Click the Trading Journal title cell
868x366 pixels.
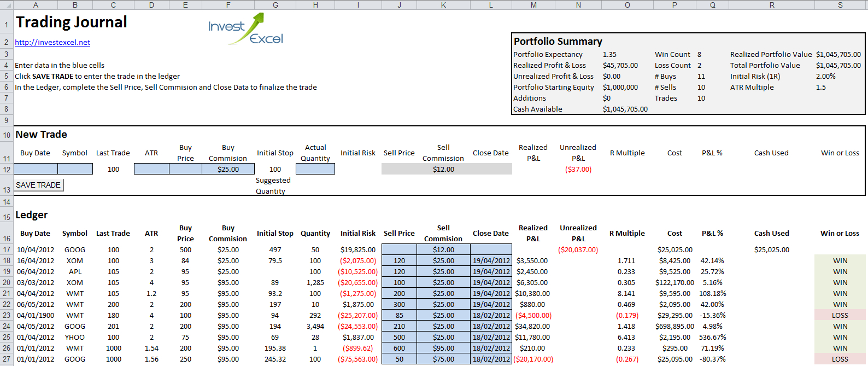tap(72, 22)
